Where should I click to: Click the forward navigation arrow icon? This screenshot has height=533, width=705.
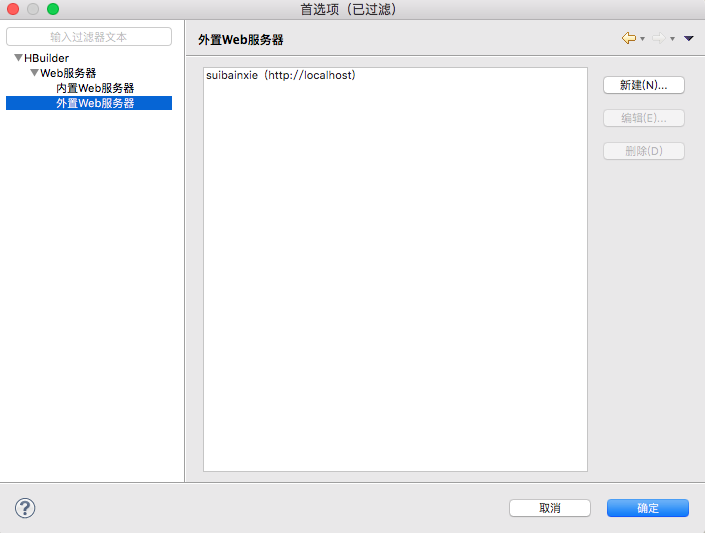coord(659,38)
